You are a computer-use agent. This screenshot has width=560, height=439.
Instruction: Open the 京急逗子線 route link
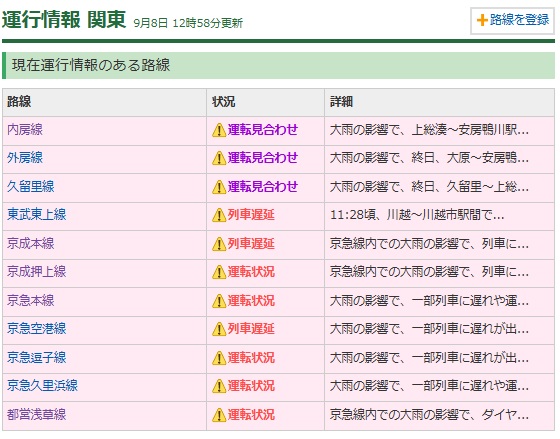[x=37, y=357]
